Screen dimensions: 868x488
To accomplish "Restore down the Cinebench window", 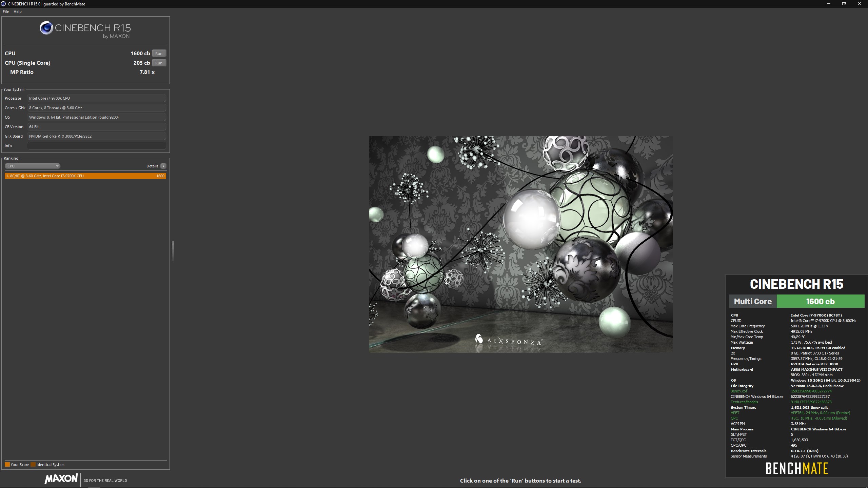I will tap(844, 4).
